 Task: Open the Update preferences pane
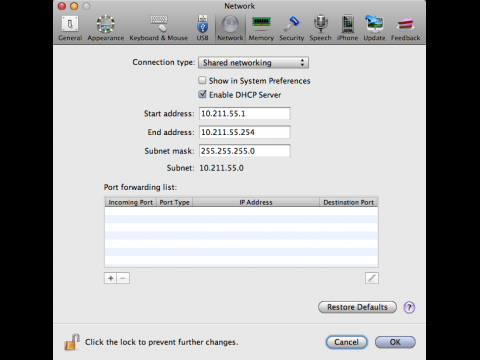click(x=374, y=29)
